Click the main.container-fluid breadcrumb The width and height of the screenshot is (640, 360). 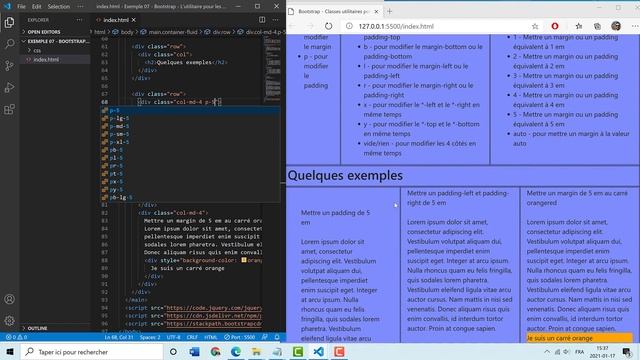pyautogui.click(x=172, y=32)
